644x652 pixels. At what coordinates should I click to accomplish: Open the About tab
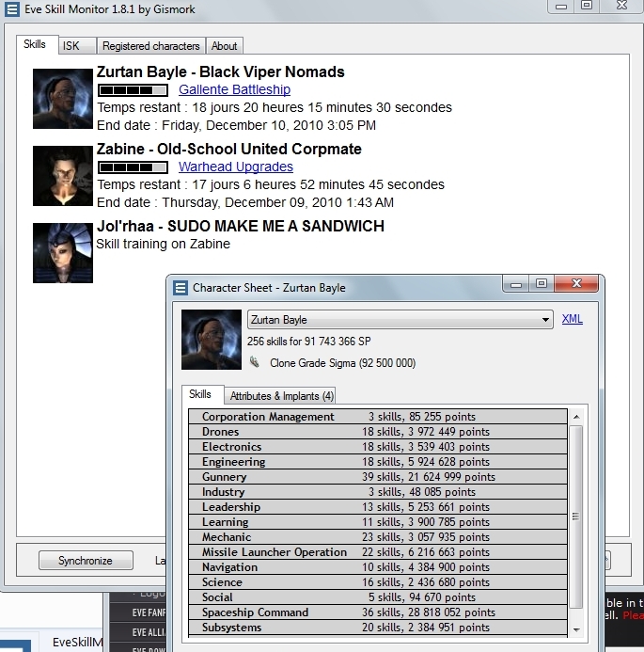pyautogui.click(x=225, y=46)
